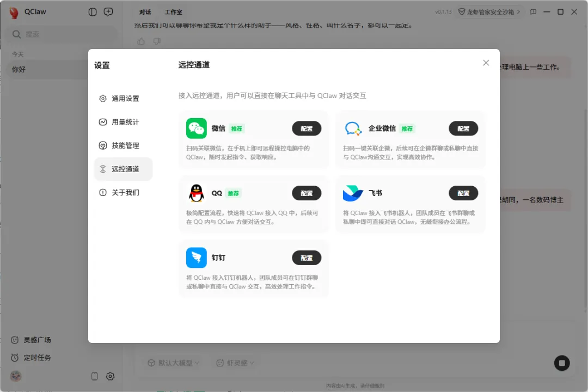Click the WeCom (企业微信) app icon
The width and height of the screenshot is (588, 392).
click(353, 128)
